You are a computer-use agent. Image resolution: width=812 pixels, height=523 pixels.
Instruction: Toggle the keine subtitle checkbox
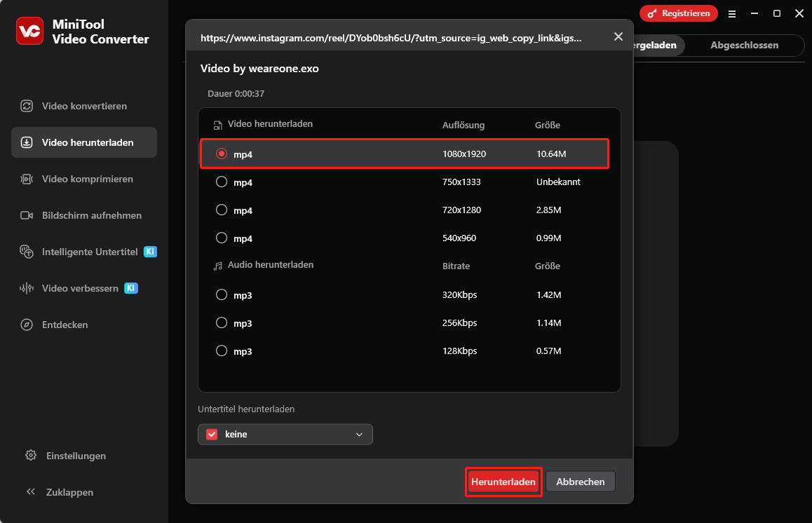[x=212, y=435]
